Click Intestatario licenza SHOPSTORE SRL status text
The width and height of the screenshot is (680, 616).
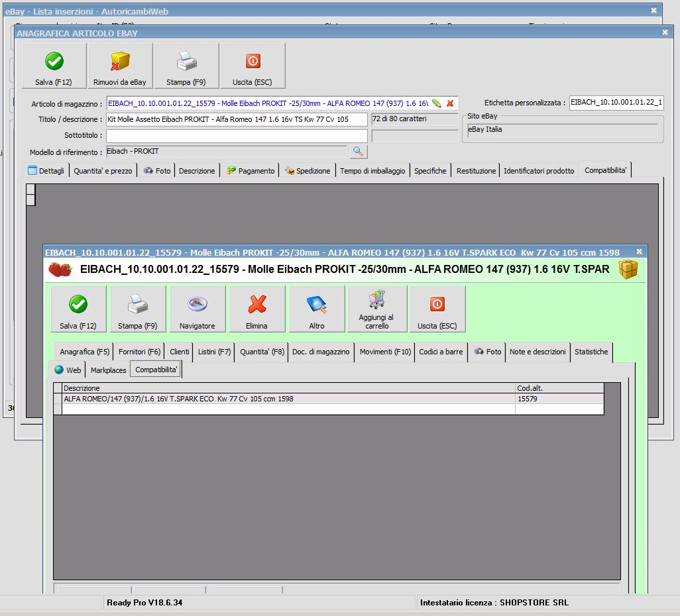click(x=494, y=603)
